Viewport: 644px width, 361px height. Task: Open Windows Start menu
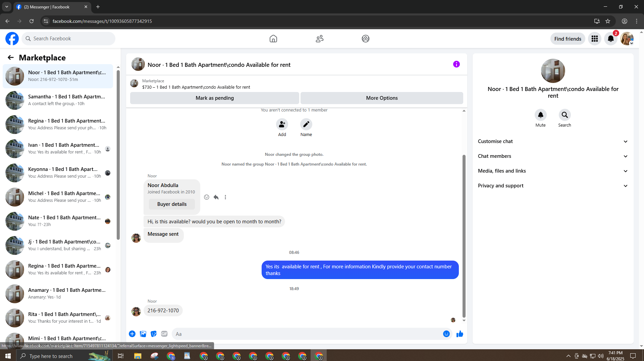click(x=8, y=356)
